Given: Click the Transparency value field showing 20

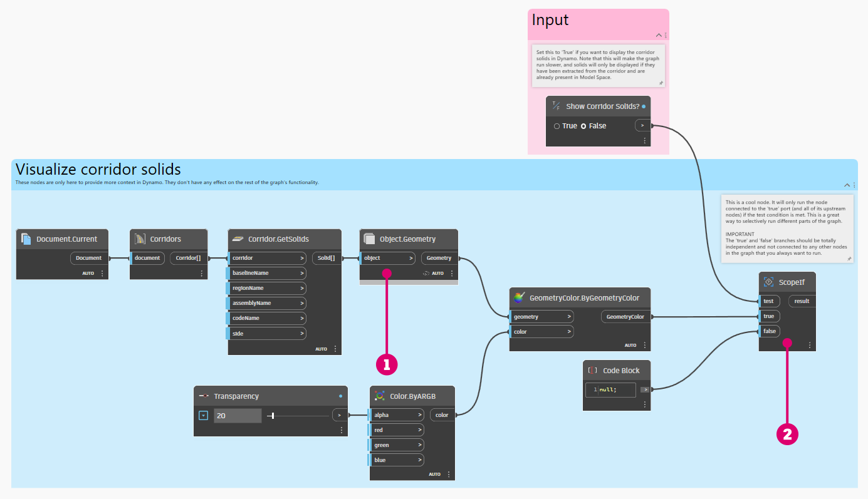Looking at the screenshot, I should (238, 415).
